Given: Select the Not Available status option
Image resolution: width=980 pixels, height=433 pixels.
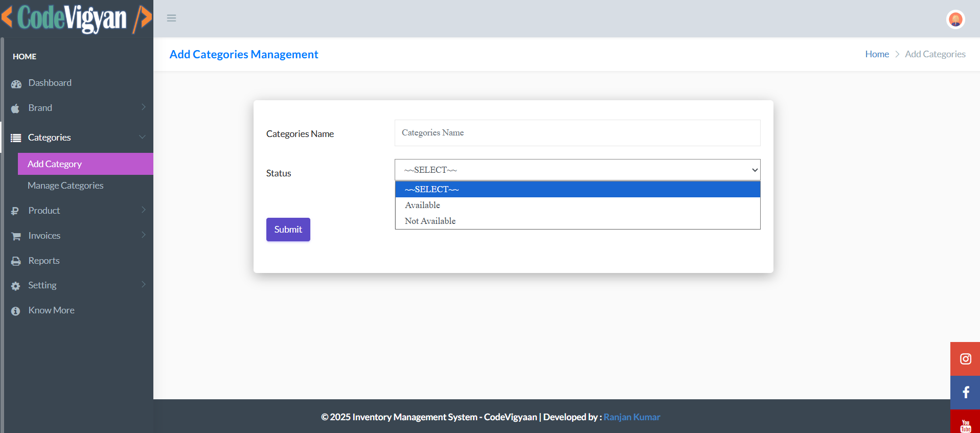Looking at the screenshot, I should (x=430, y=221).
